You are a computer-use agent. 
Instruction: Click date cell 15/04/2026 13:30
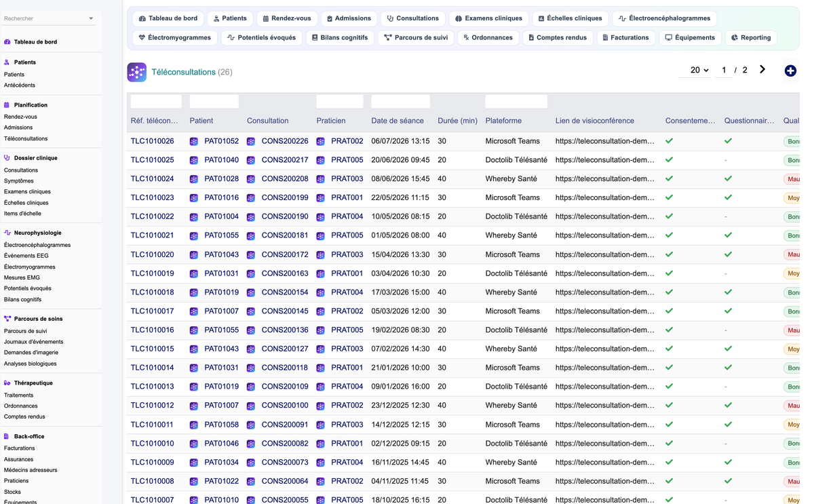tap(400, 254)
